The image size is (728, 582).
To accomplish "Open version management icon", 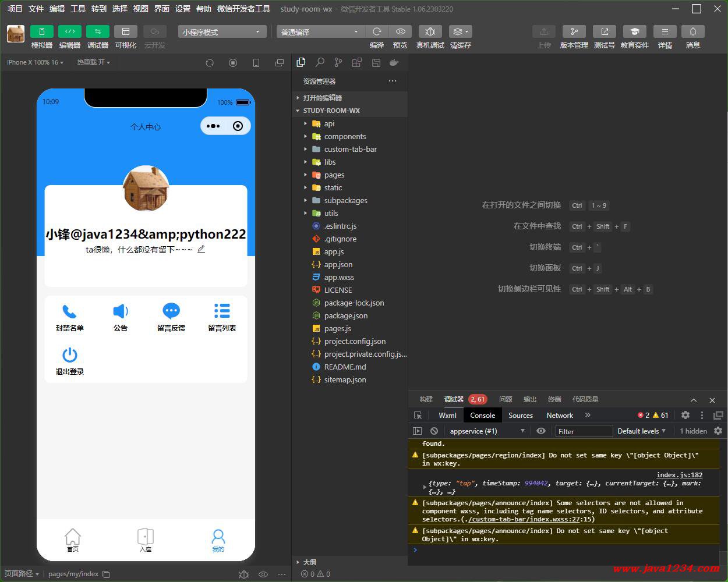I will pyautogui.click(x=574, y=31).
